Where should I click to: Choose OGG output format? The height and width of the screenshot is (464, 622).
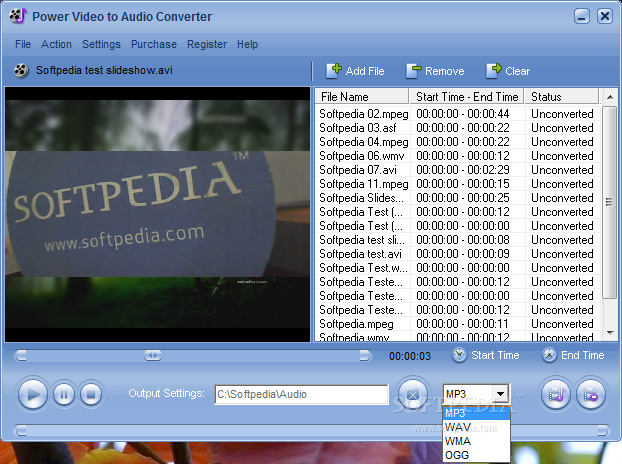click(x=476, y=455)
